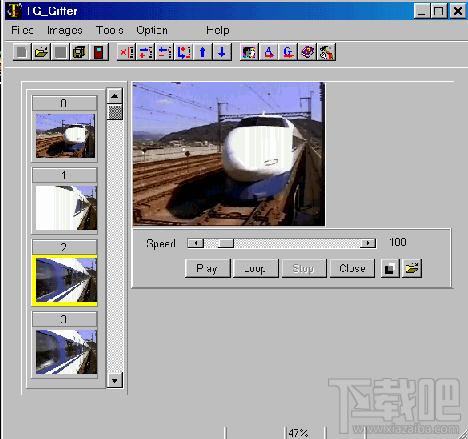468x439 pixels.
Task: Click the frame list scroll-down arrow
Action: (x=115, y=380)
